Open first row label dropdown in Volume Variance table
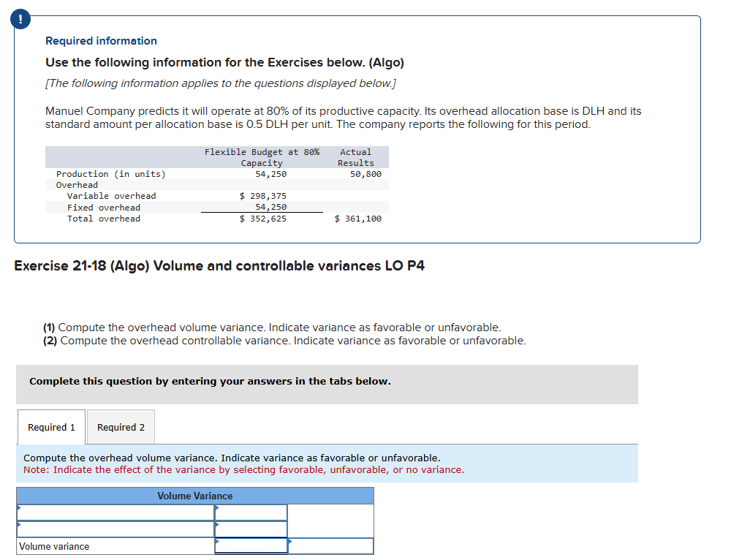Image resolution: width=731 pixels, height=560 pixels. tap(115, 512)
